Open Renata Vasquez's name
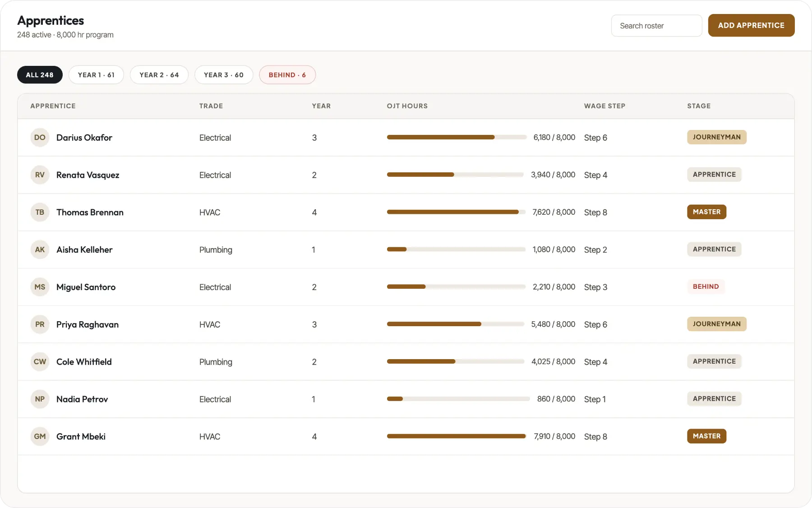 pyautogui.click(x=88, y=175)
